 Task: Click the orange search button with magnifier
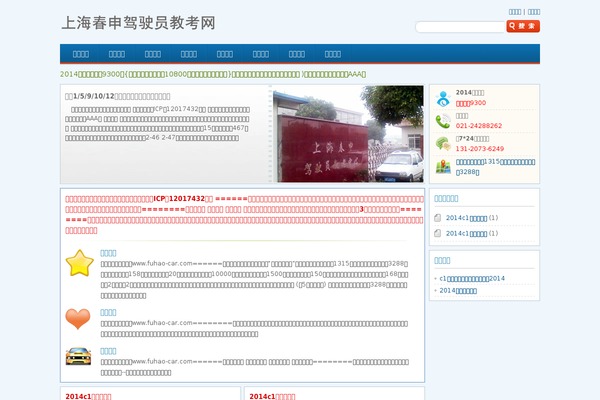[523, 26]
